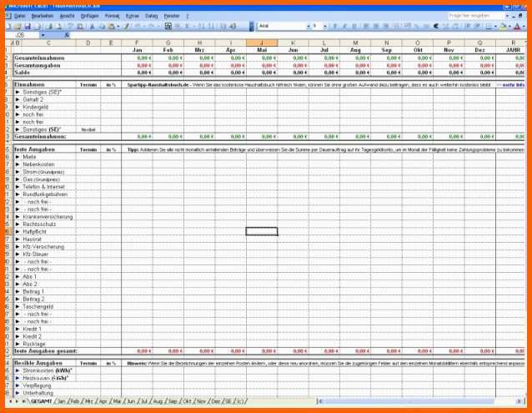Open the Bearbeiten menu
Viewport: 532px width, 413px height.
[x=43, y=16]
